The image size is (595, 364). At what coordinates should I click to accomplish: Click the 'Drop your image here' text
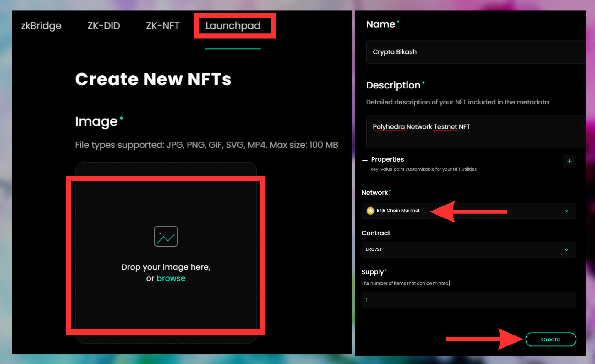[x=166, y=267]
